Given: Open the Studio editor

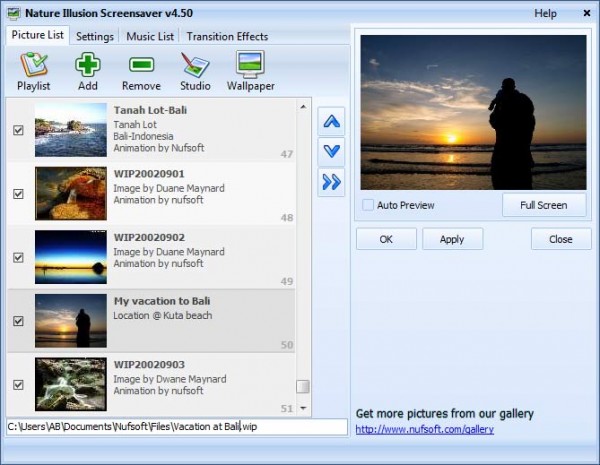Looking at the screenshot, I should [x=195, y=70].
